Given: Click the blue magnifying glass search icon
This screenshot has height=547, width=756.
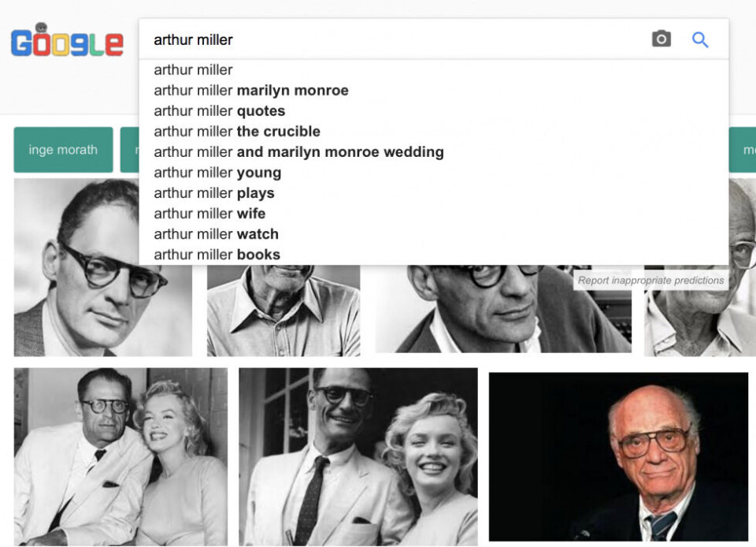Looking at the screenshot, I should 700,39.
